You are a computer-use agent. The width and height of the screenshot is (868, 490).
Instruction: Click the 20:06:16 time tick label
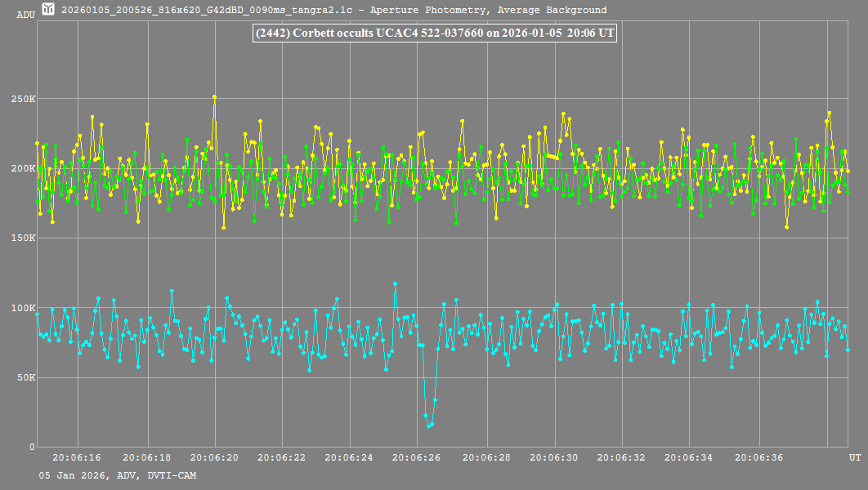[x=78, y=458]
